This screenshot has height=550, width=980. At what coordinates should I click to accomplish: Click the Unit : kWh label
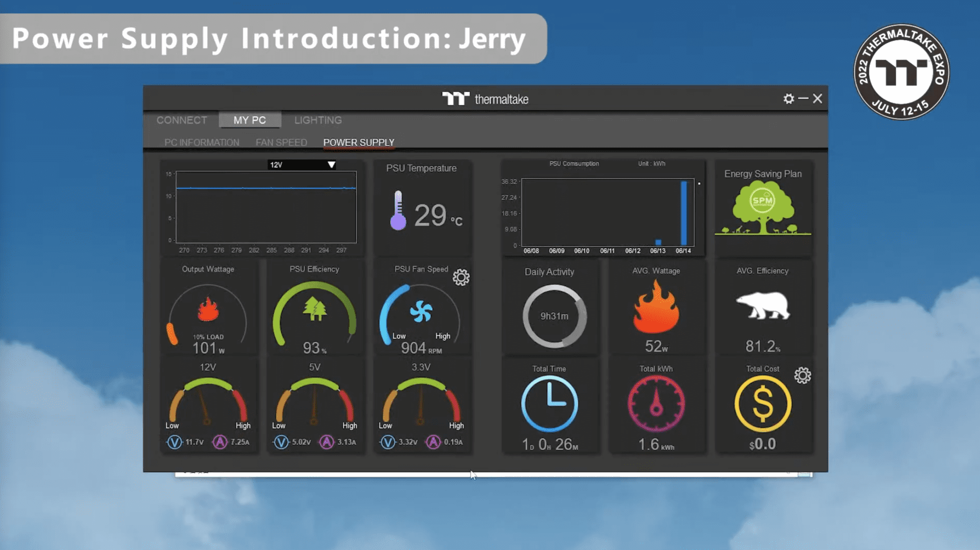click(x=651, y=164)
